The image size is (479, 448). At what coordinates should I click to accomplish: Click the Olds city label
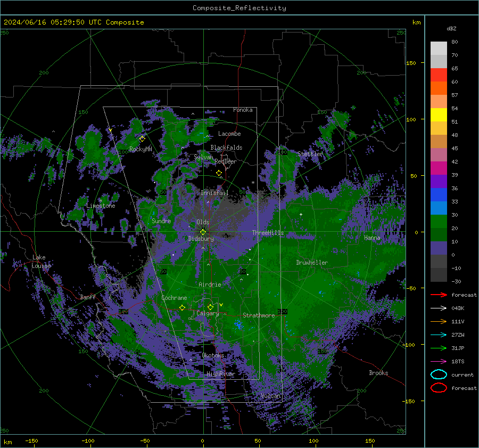coord(203,222)
